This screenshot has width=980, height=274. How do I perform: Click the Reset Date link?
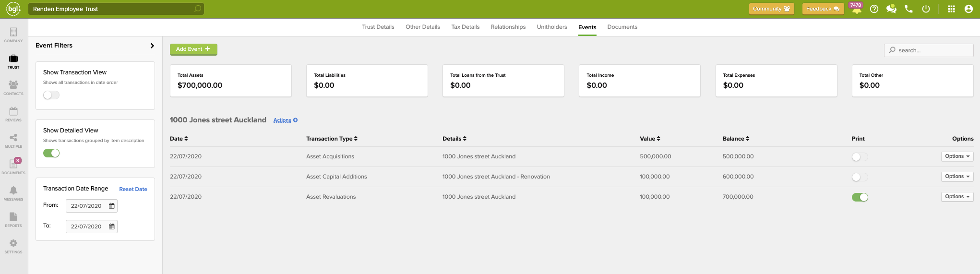click(x=133, y=189)
